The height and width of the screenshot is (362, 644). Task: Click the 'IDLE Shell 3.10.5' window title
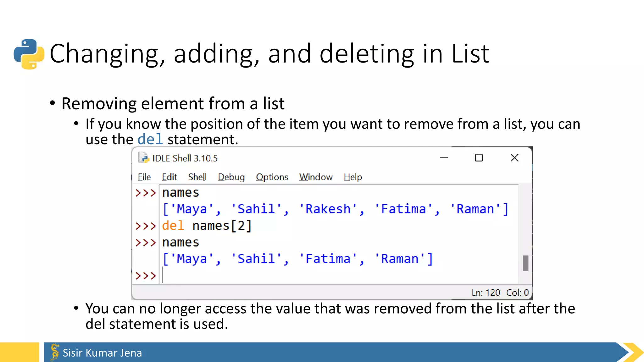(x=185, y=158)
